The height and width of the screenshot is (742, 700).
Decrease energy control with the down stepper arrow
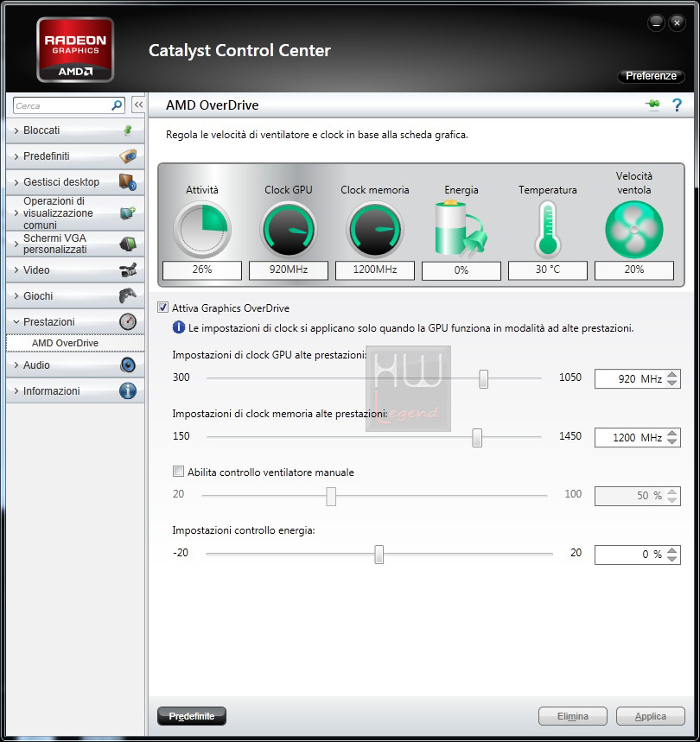[672, 558]
